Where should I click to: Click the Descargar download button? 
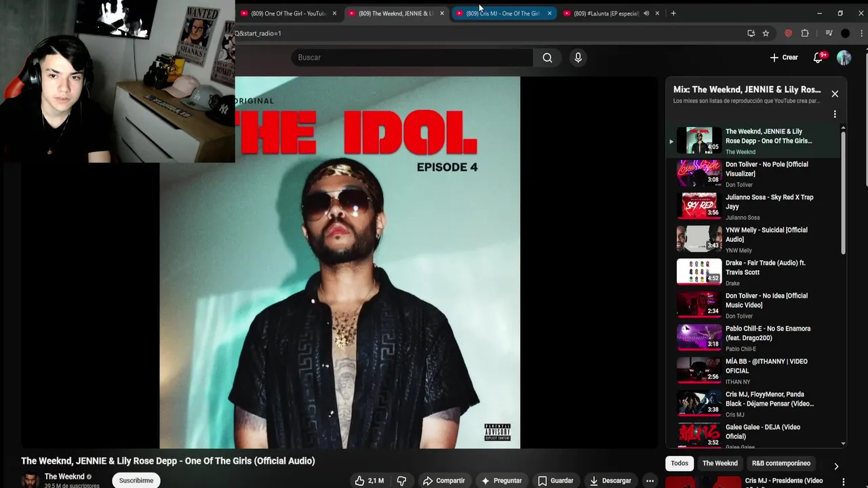pos(610,481)
